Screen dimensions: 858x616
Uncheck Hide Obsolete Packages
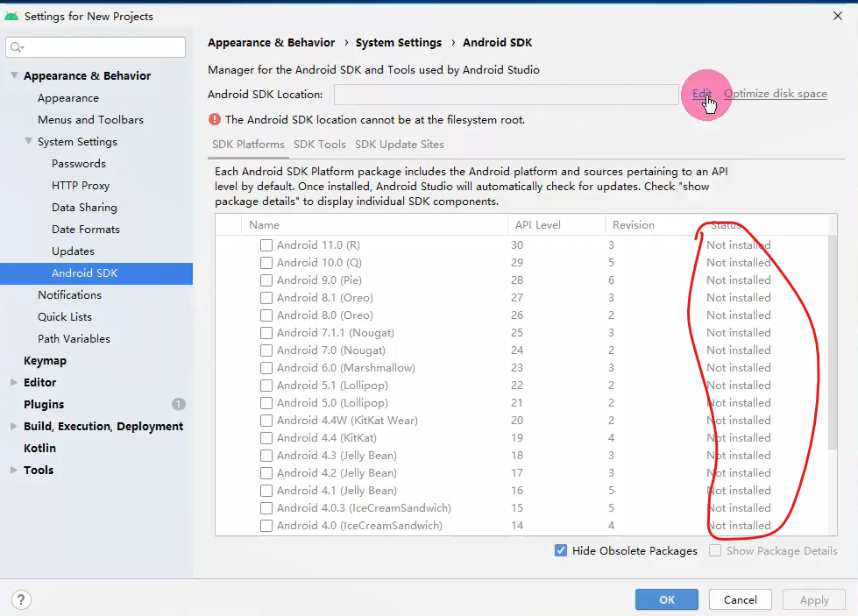pyautogui.click(x=560, y=550)
